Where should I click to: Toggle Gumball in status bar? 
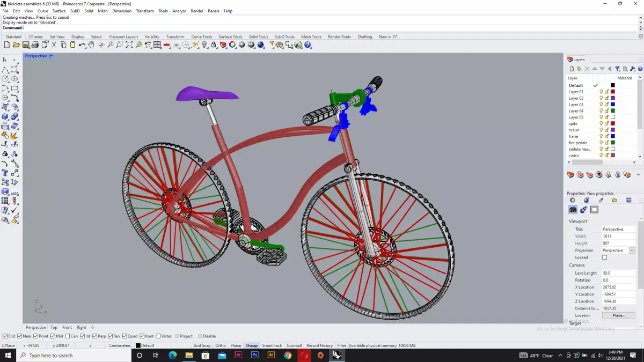(x=295, y=345)
